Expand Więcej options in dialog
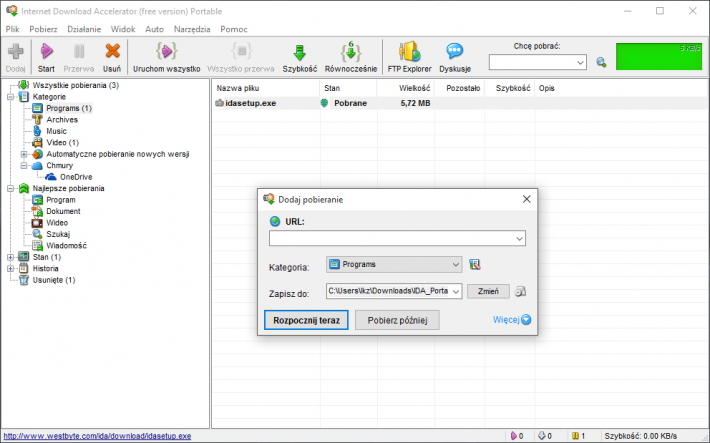Viewport: 710px width, 443px height. point(512,320)
